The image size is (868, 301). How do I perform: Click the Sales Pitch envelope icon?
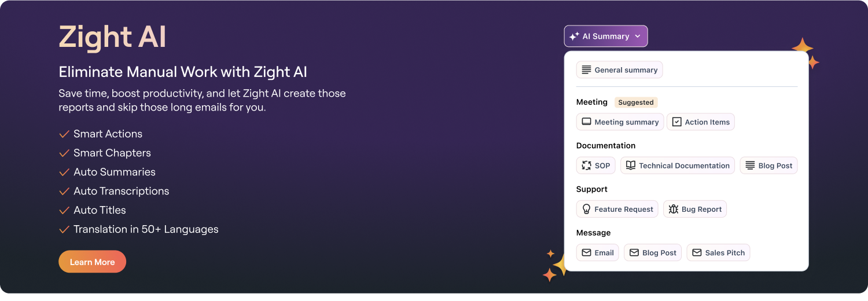click(x=697, y=253)
